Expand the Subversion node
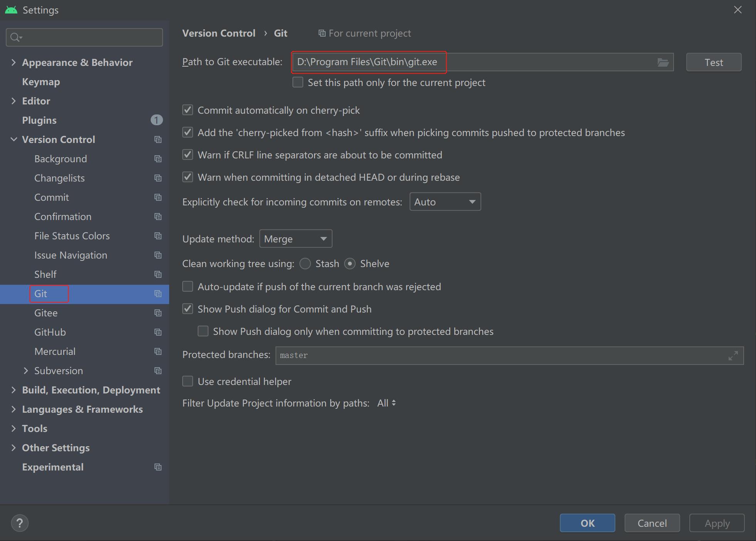This screenshot has height=541, width=756. tap(26, 371)
